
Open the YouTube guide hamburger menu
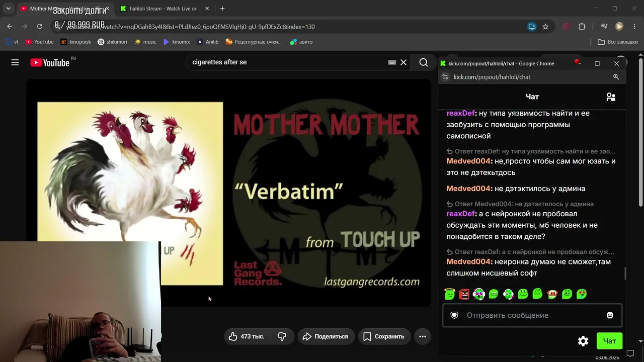click(15, 62)
